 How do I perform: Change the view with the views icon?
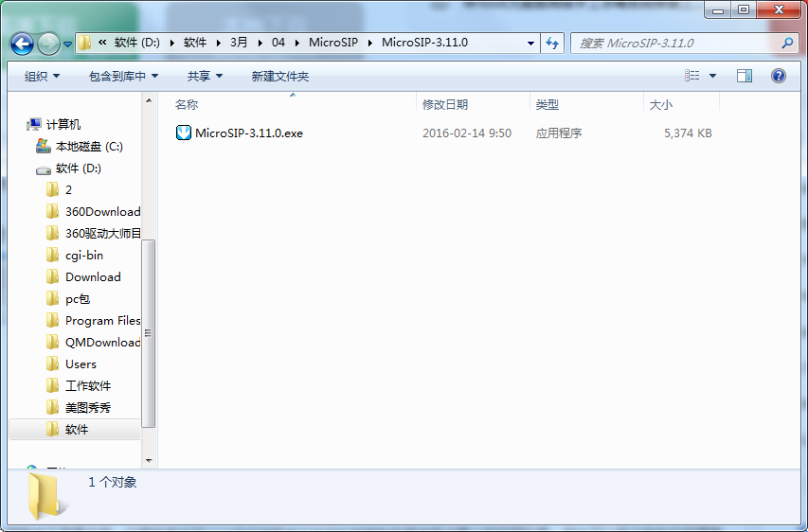pos(691,76)
